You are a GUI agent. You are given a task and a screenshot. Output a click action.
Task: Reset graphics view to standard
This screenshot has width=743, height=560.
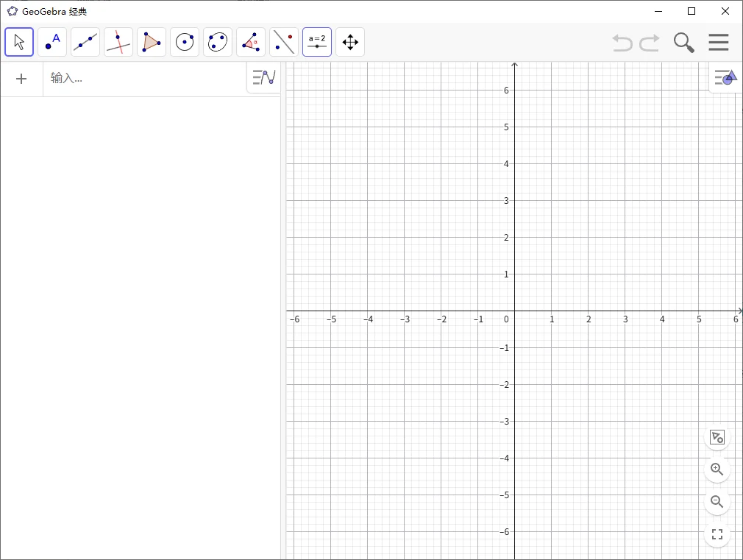click(717, 436)
